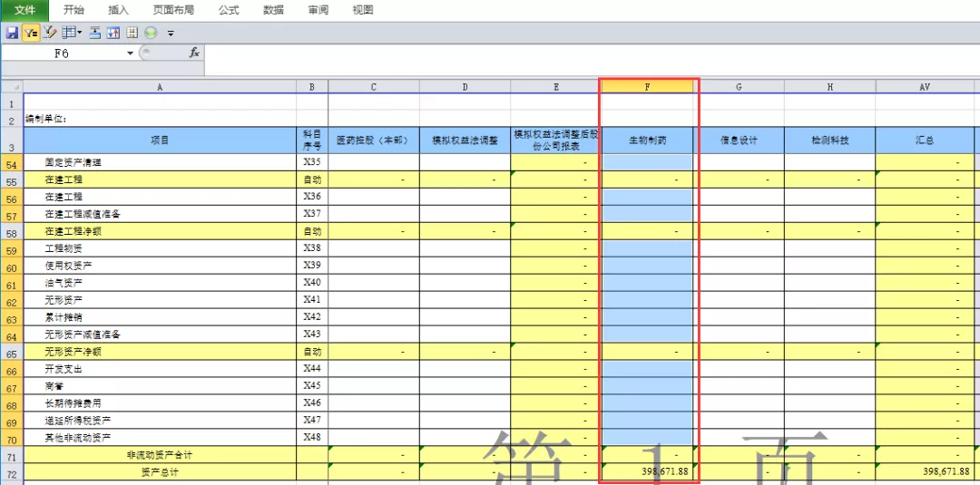Switch to the 审阅 ribbon tab
The image size is (980, 485).
[x=318, y=10]
